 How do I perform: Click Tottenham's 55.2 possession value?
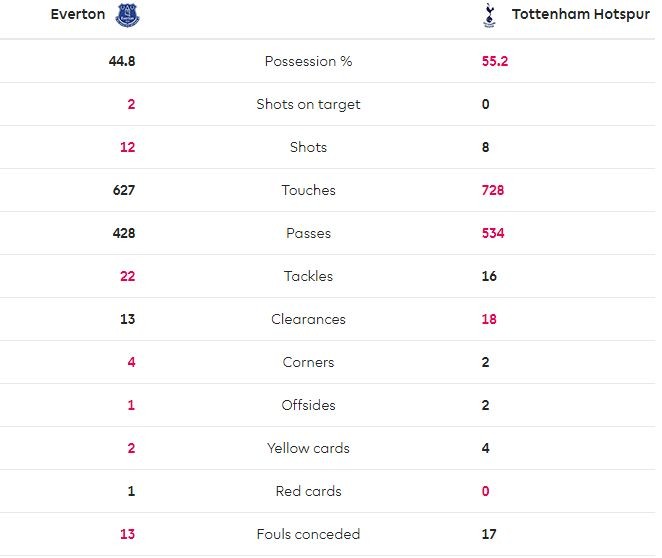click(x=495, y=61)
